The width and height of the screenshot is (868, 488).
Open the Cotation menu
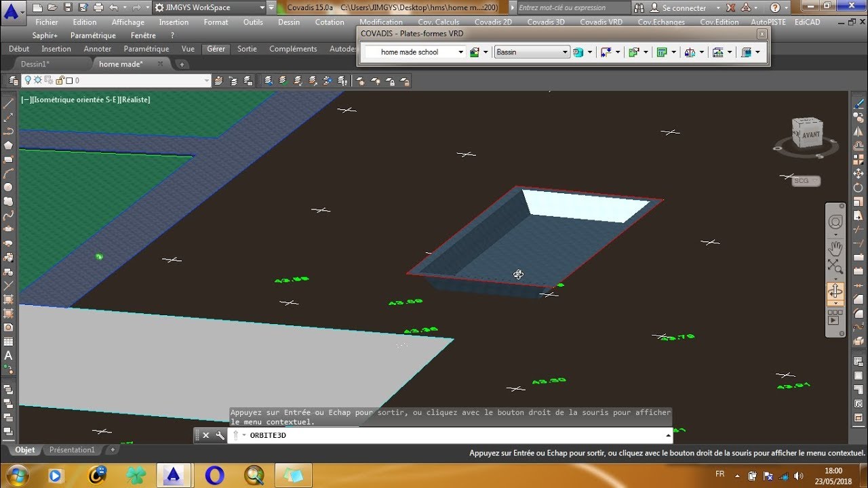pyautogui.click(x=330, y=22)
